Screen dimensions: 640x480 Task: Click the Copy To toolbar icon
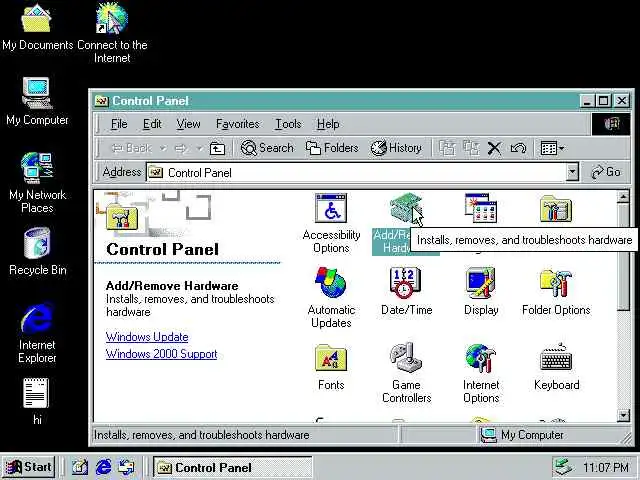[471, 148]
